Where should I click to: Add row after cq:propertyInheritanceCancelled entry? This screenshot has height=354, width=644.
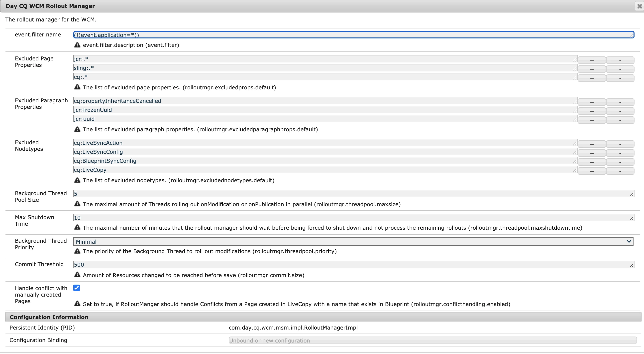click(x=592, y=102)
